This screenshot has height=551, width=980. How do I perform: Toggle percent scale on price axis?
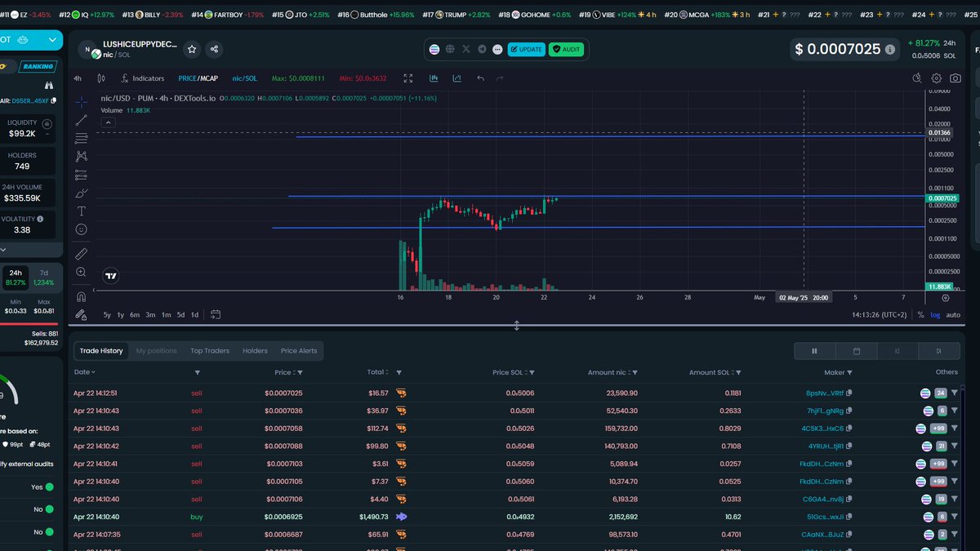[920, 314]
